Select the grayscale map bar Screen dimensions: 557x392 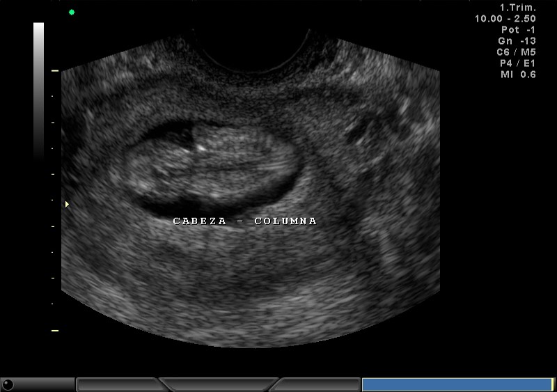(38, 91)
